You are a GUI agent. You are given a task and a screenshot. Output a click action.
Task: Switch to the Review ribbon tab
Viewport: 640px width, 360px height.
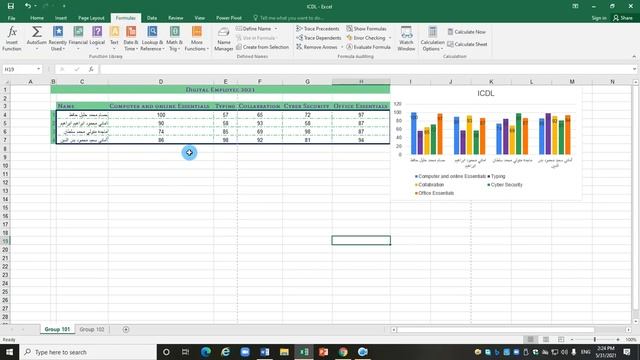(x=176, y=18)
